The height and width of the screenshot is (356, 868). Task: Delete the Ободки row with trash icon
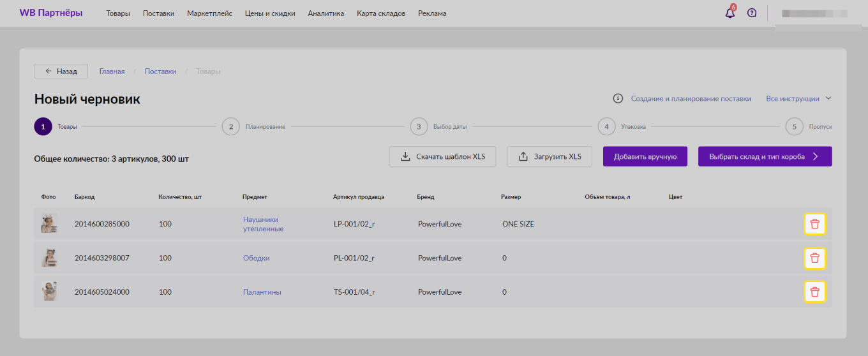click(x=814, y=258)
